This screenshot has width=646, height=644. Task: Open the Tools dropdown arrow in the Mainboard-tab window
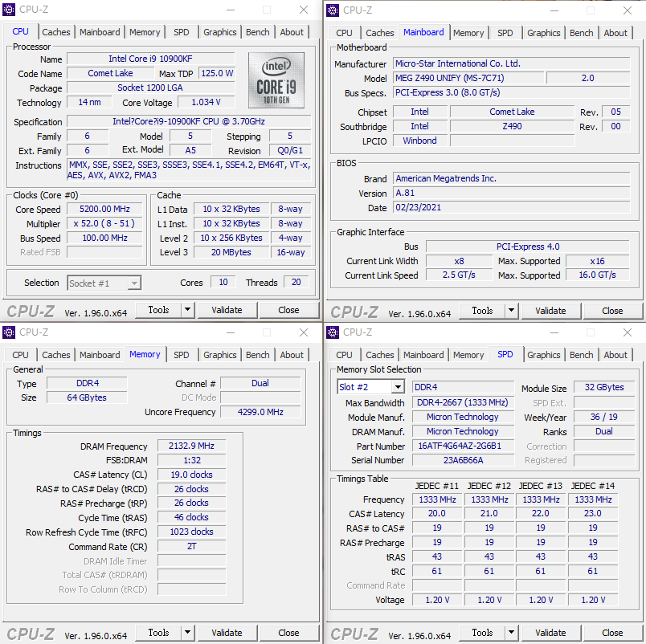coord(511,311)
